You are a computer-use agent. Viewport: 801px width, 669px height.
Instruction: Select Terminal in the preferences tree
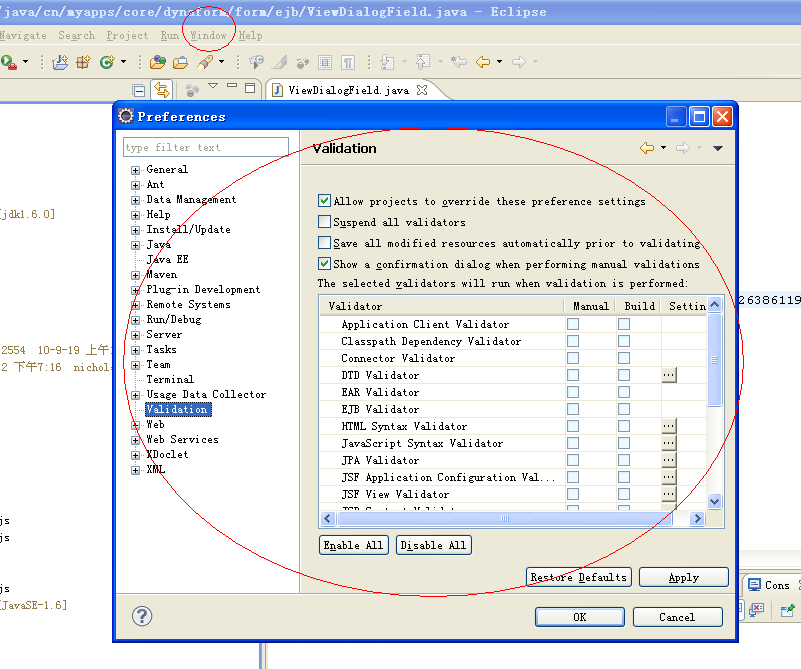coord(170,379)
